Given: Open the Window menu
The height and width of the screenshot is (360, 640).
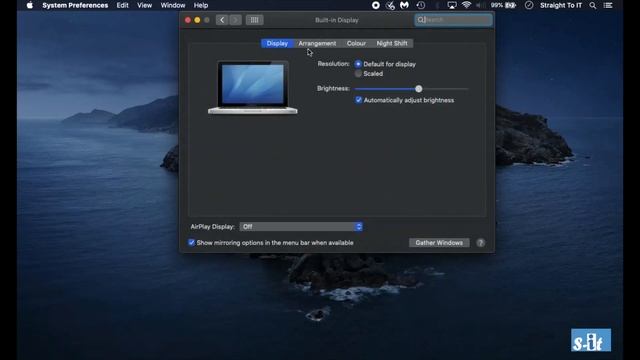Looking at the screenshot, I should [173, 5].
